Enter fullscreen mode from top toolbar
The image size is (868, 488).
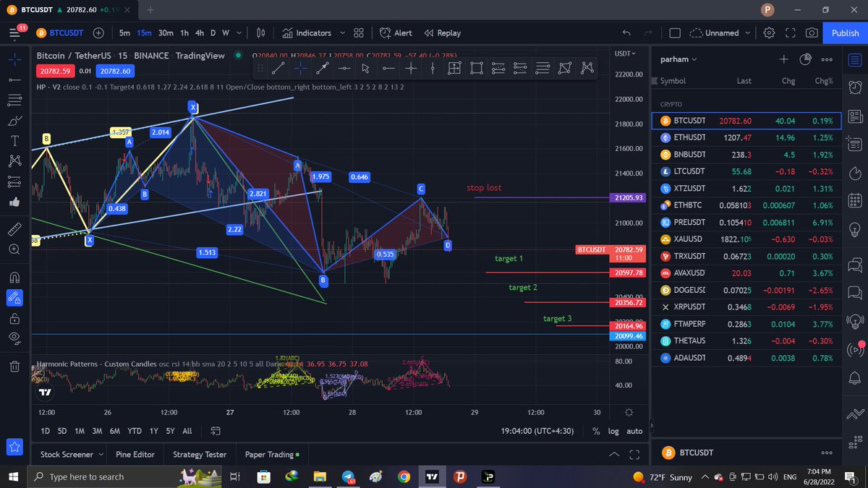pos(790,33)
